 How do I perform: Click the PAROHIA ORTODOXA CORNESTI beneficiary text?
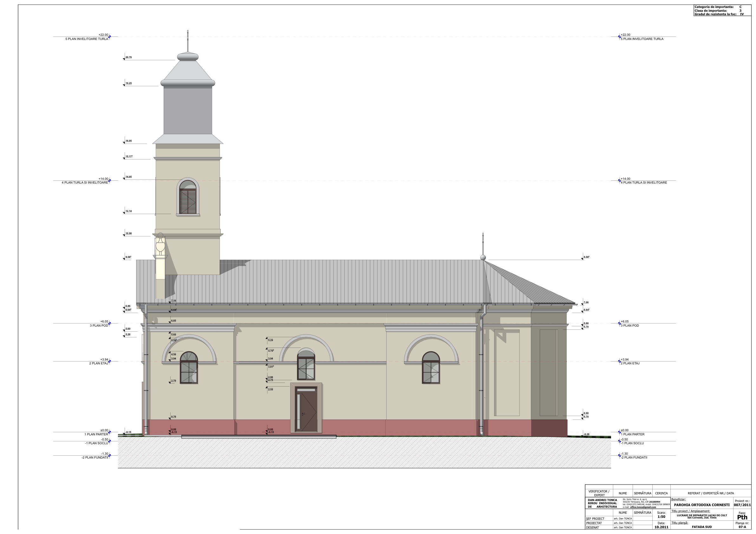point(701,505)
